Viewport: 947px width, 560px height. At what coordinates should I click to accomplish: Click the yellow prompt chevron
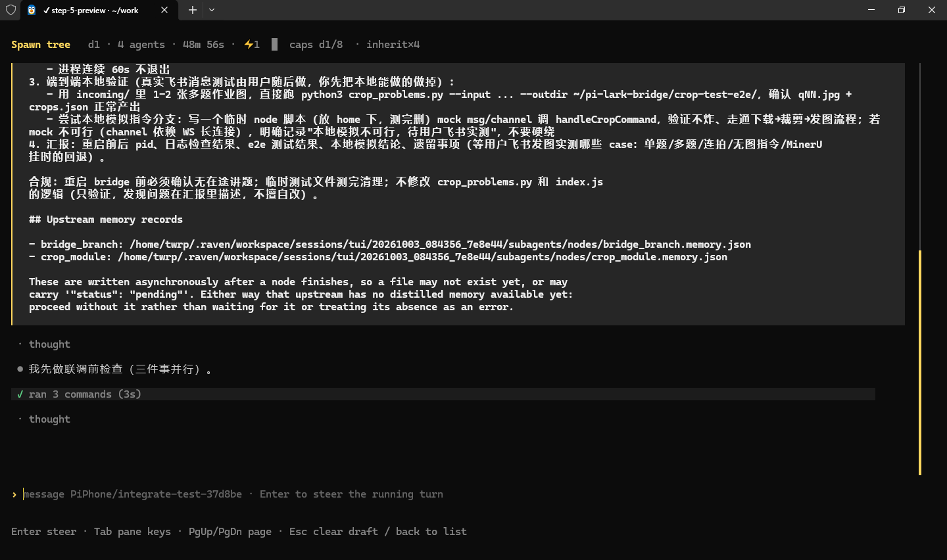pos(14,494)
